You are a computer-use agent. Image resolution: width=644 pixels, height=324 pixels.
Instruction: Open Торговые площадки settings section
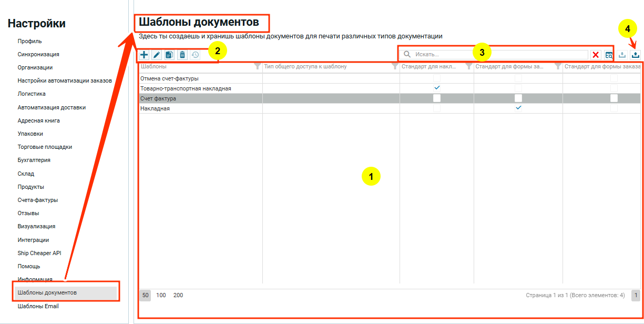pyautogui.click(x=45, y=147)
